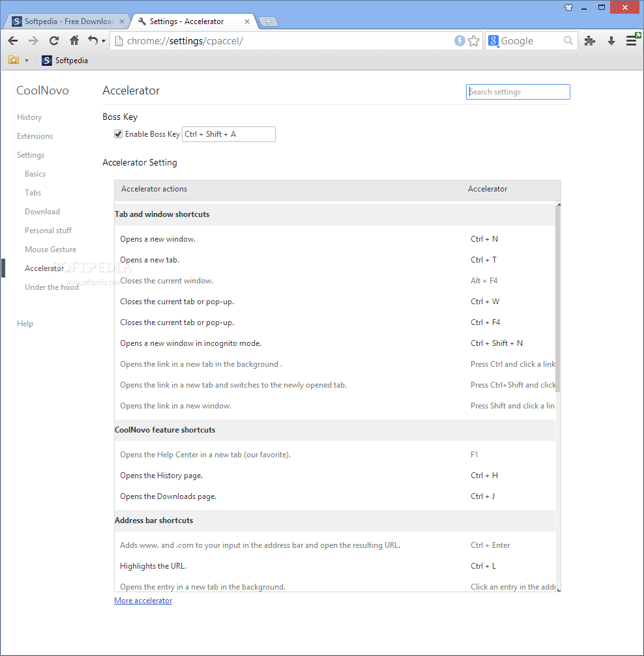Screen dimensions: 644x656
Task: Focus the Search settings field
Action: [518, 92]
